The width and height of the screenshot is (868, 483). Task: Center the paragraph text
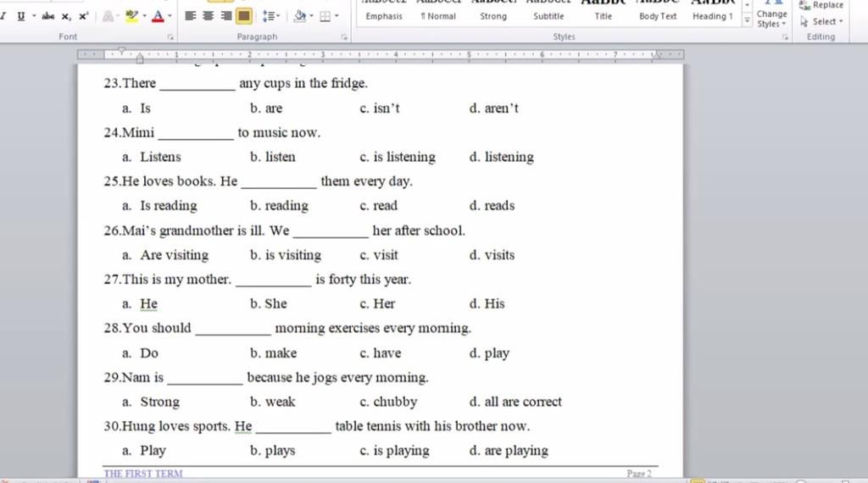pos(209,16)
